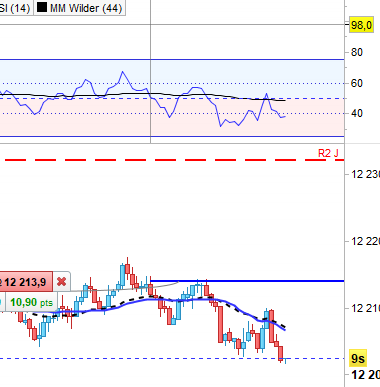Click the RSI scale value 60
The height and width of the screenshot is (387, 380).
tap(356, 83)
